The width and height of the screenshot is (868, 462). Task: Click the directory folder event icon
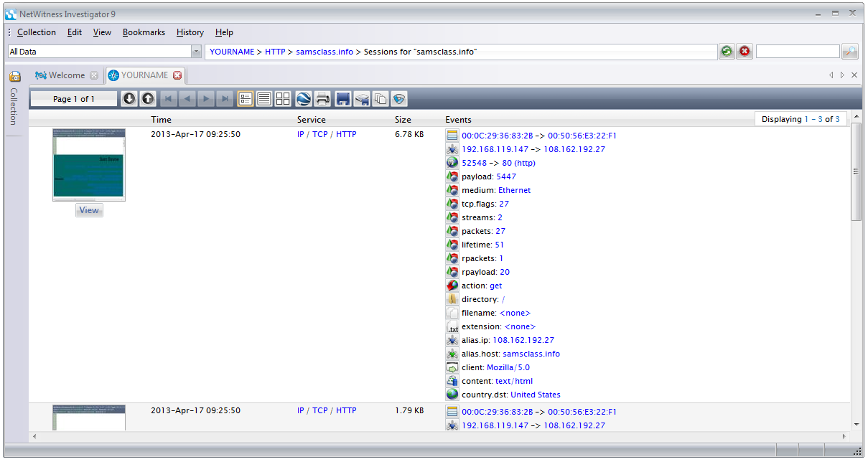tap(452, 299)
